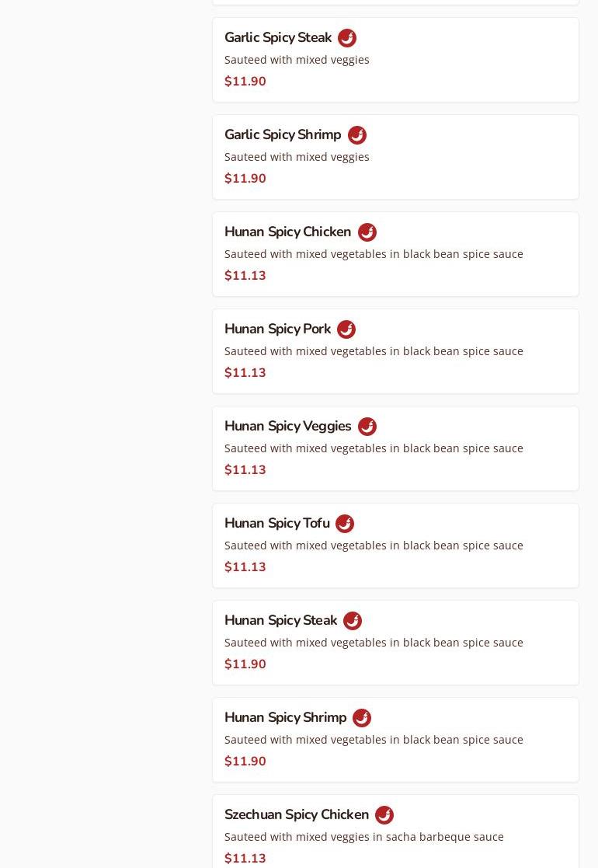Click the chili icon next to Hunan Spicy Tofu
This screenshot has width=598, height=868.
pyautogui.click(x=345, y=524)
